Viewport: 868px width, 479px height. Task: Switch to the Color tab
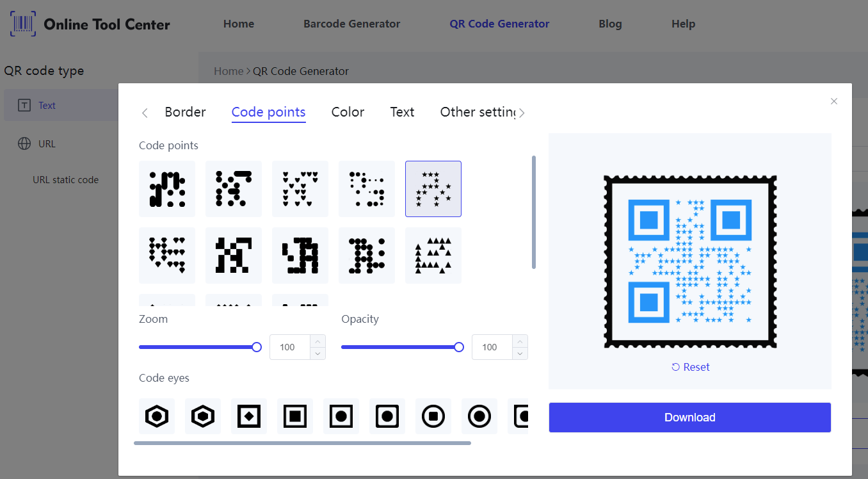click(x=348, y=112)
